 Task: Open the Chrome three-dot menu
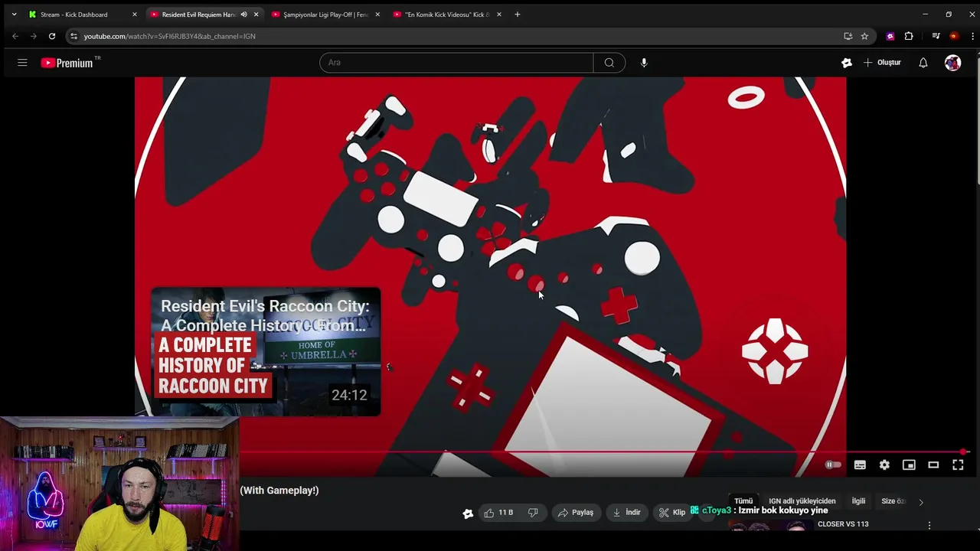pyautogui.click(x=972, y=36)
